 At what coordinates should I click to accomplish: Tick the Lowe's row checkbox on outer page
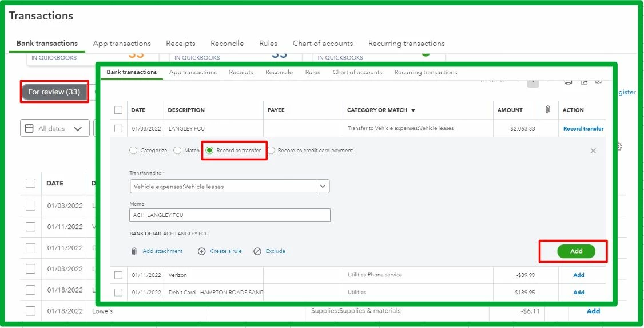(x=30, y=311)
